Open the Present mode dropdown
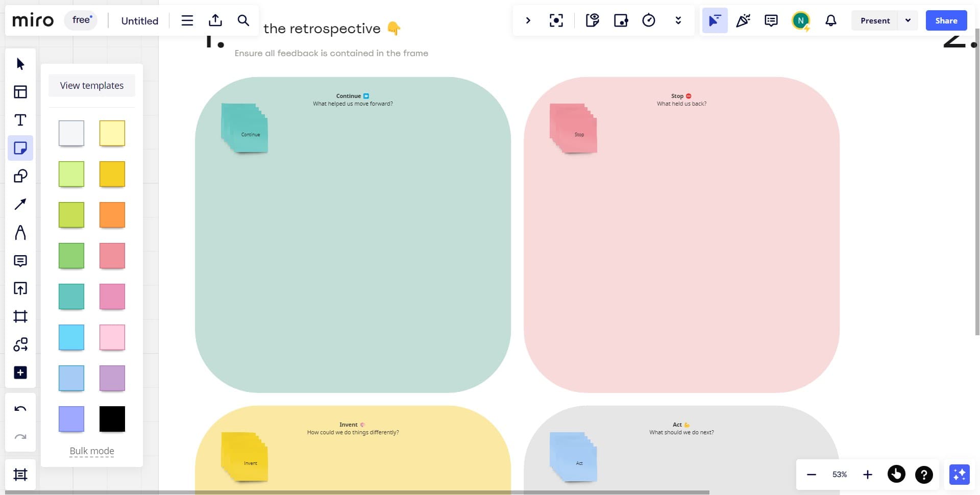This screenshot has width=980, height=495. point(909,20)
